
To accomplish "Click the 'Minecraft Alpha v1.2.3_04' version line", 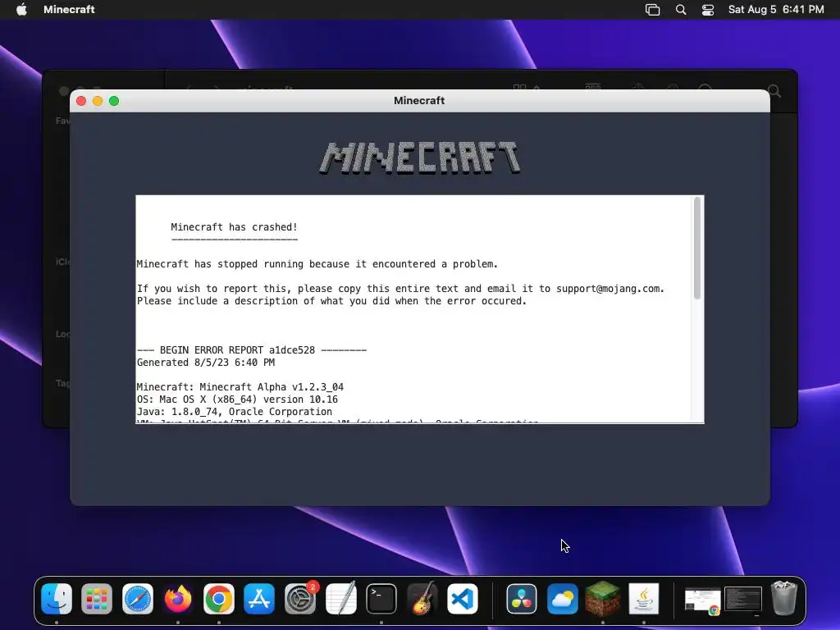I will [x=240, y=387].
